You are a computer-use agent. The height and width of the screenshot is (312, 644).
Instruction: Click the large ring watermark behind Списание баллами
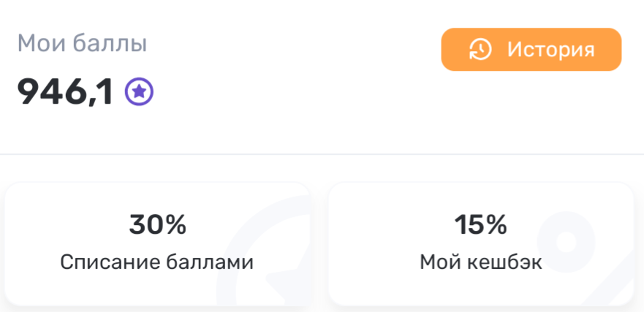coord(265,252)
